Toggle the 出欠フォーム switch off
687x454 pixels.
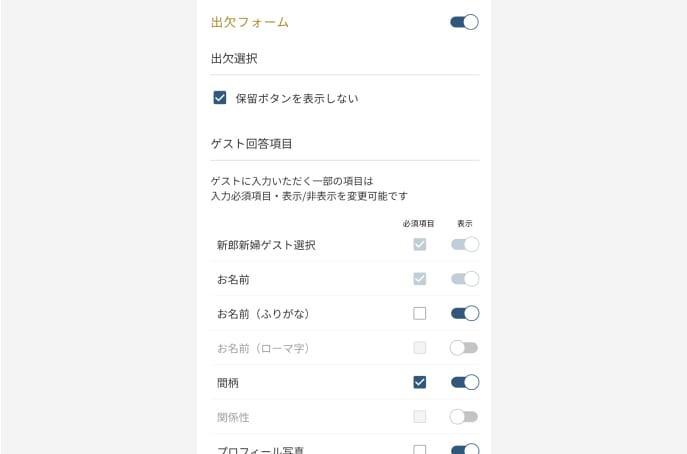[x=464, y=22]
